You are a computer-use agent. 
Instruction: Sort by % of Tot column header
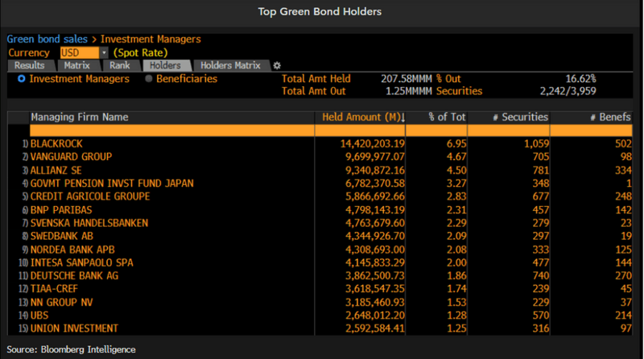coord(436,117)
